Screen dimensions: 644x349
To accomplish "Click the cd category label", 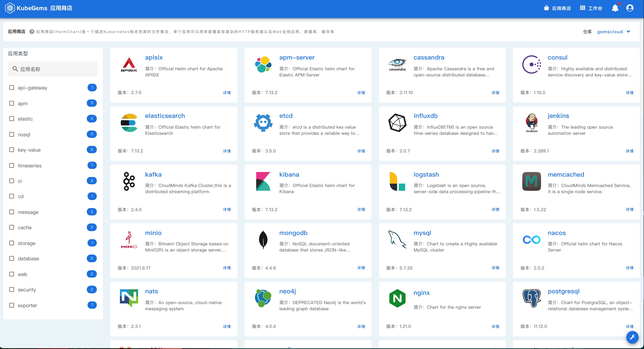I will [x=21, y=196].
